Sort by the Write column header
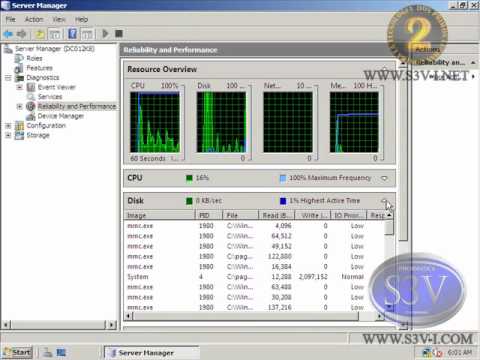This screenshot has height=360, width=480. pyautogui.click(x=313, y=215)
